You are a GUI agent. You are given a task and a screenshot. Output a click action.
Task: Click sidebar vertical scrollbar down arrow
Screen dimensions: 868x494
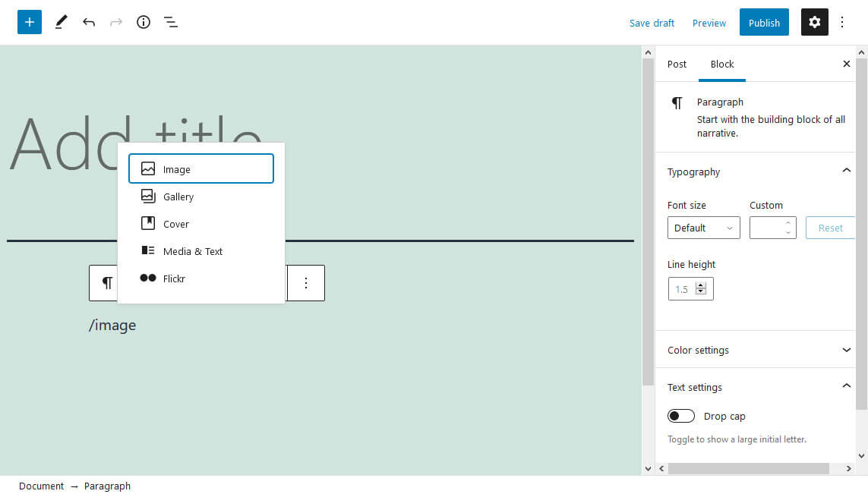coord(861,456)
